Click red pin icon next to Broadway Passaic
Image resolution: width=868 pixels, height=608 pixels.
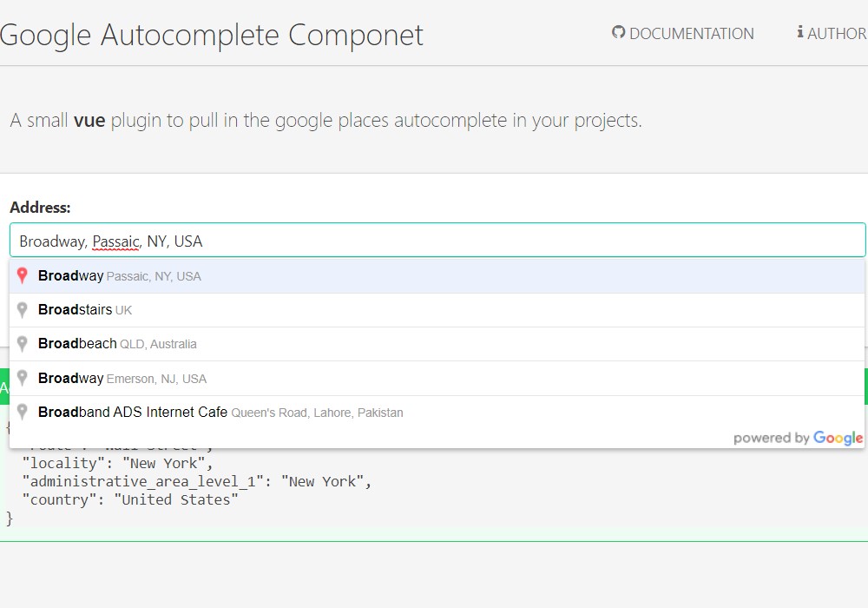[x=23, y=275]
